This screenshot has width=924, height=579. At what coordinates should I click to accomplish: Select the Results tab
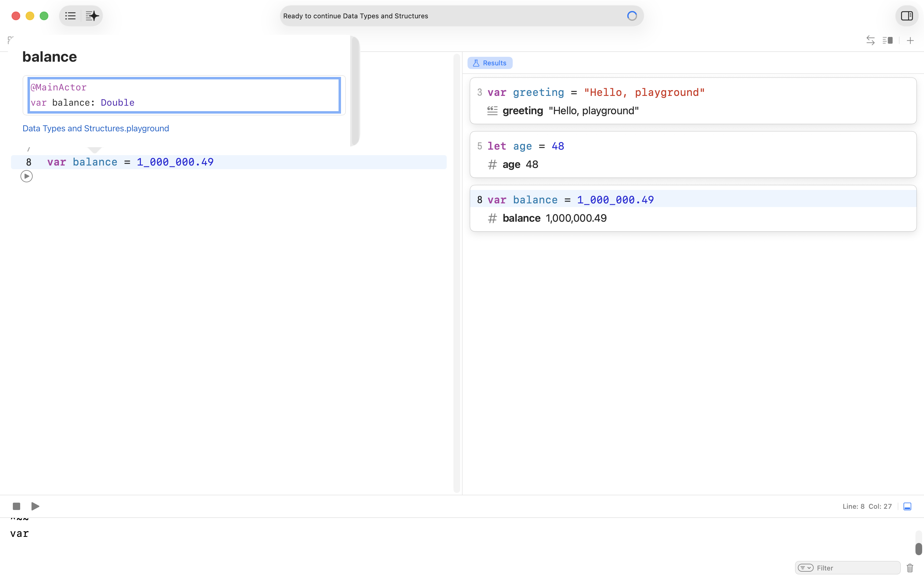490,63
